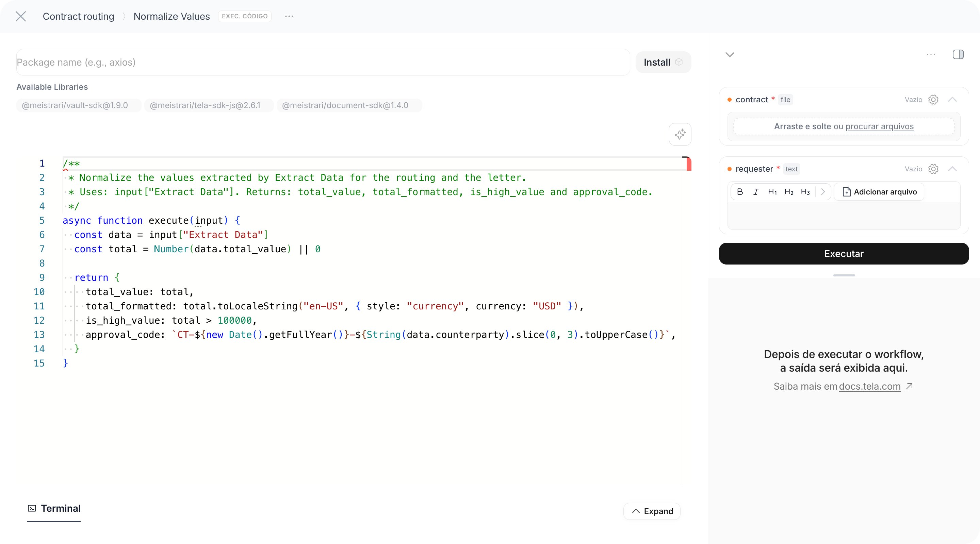This screenshot has width=980, height=544.
Task: Show more formatting options arrow
Action: point(823,192)
